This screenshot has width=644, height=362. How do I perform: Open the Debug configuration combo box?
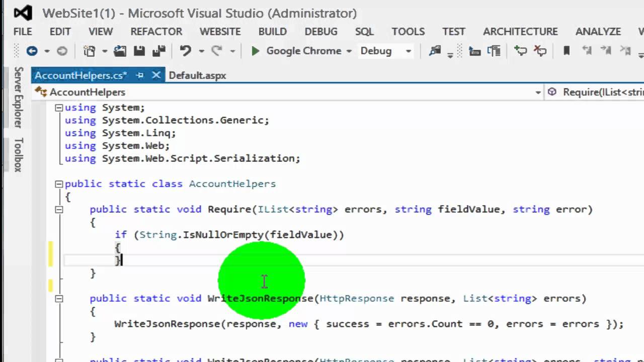[386, 51]
